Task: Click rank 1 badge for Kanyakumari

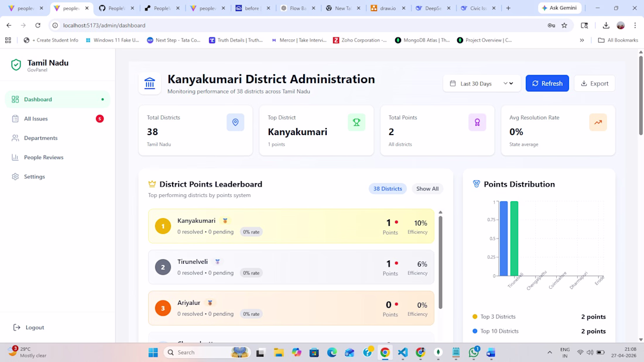Action: point(163,226)
